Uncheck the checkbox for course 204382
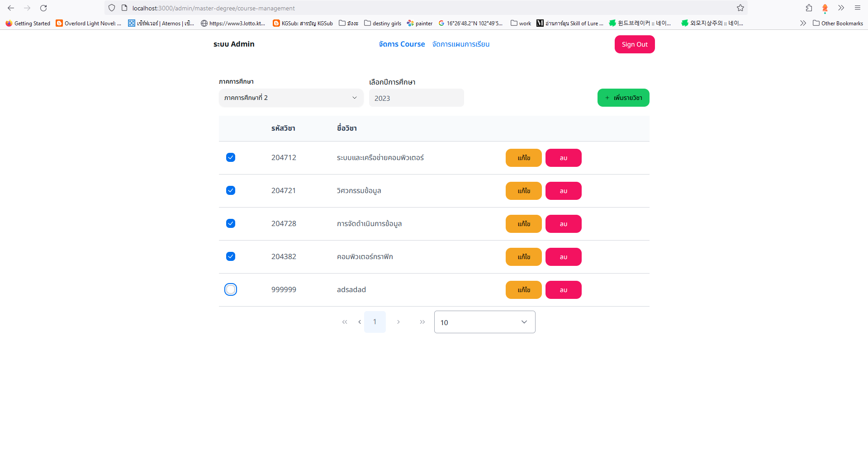Screen dimensions: 868x449 [x=230, y=256]
